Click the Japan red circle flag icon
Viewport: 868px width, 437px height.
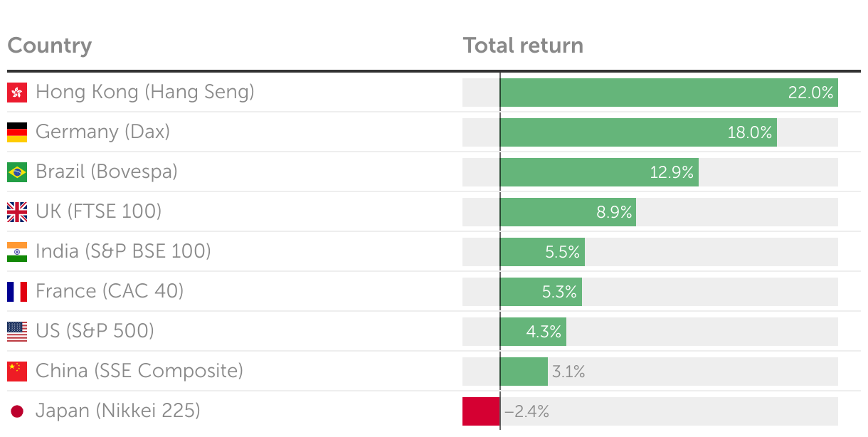coord(17,411)
